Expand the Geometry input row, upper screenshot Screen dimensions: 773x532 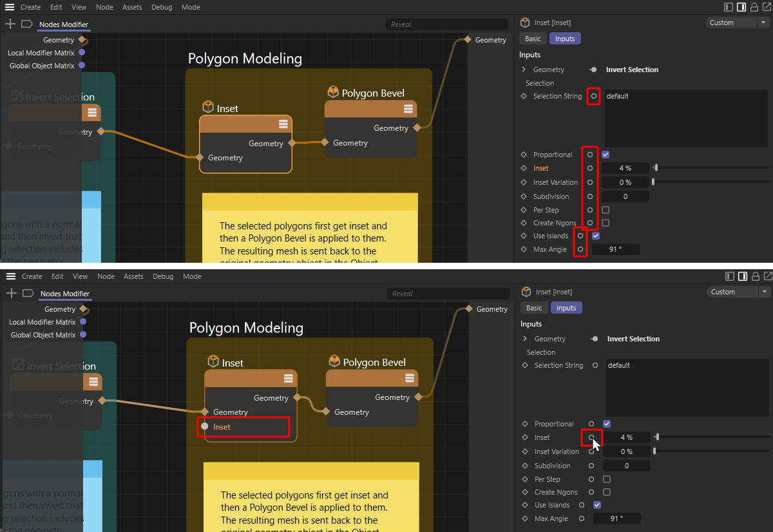point(524,70)
